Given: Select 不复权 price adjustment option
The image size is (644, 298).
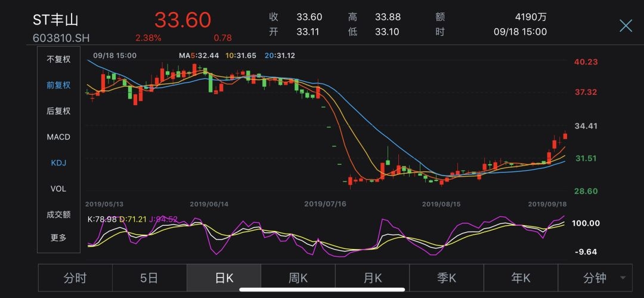Looking at the screenshot, I should (58, 59).
